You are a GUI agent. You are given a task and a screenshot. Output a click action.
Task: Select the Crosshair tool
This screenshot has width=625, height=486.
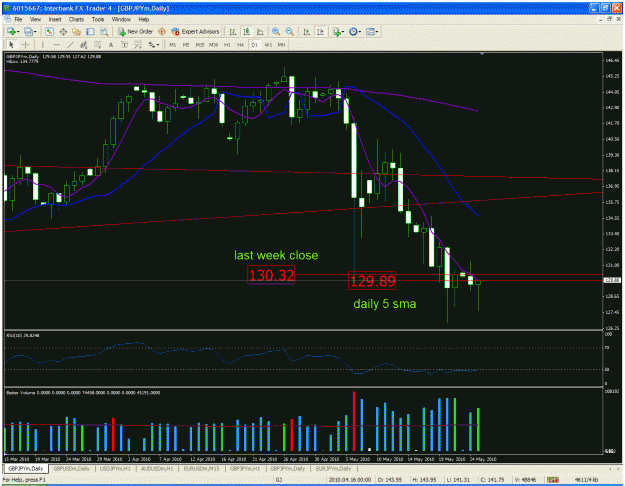tap(25, 45)
